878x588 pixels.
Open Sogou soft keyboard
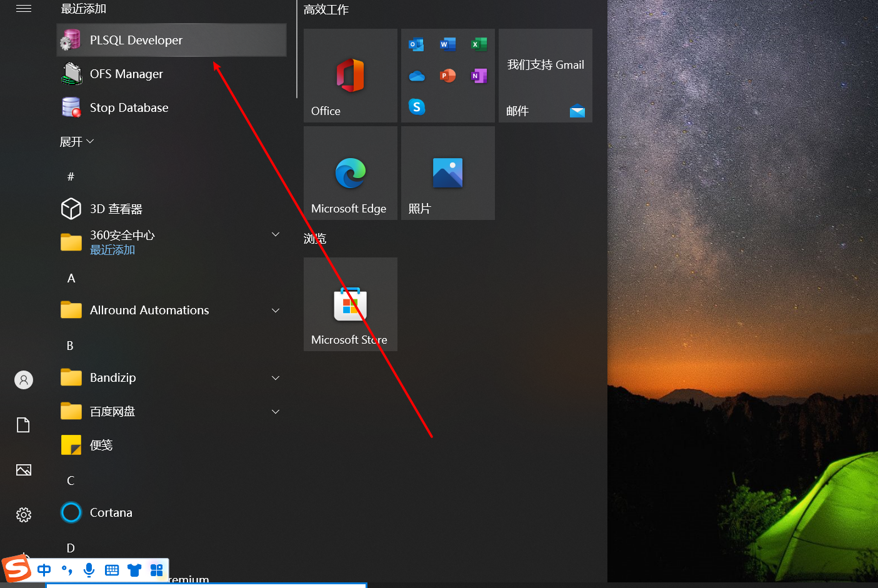112,570
